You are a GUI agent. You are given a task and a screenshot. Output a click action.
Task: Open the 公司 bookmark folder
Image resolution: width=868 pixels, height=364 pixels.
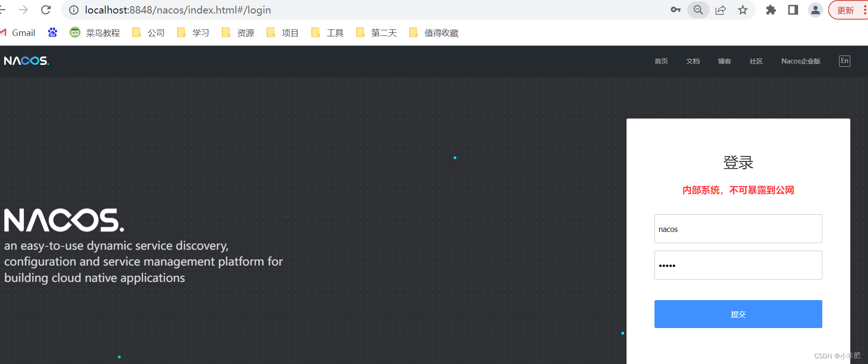tap(149, 33)
